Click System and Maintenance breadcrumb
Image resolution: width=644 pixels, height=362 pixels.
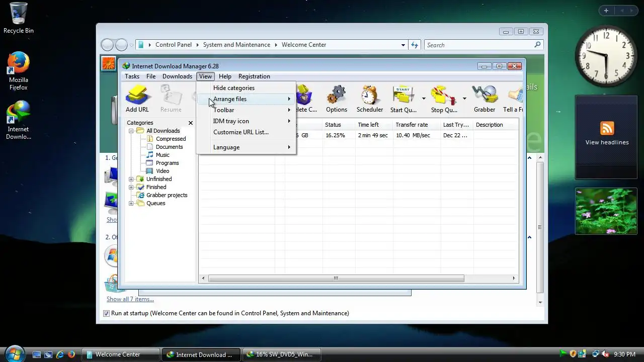pyautogui.click(x=236, y=45)
